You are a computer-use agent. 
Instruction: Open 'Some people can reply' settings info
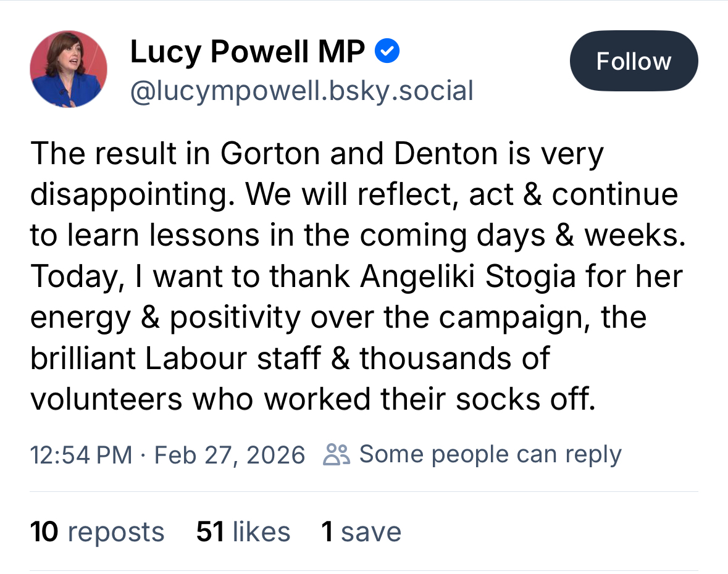tap(490, 455)
